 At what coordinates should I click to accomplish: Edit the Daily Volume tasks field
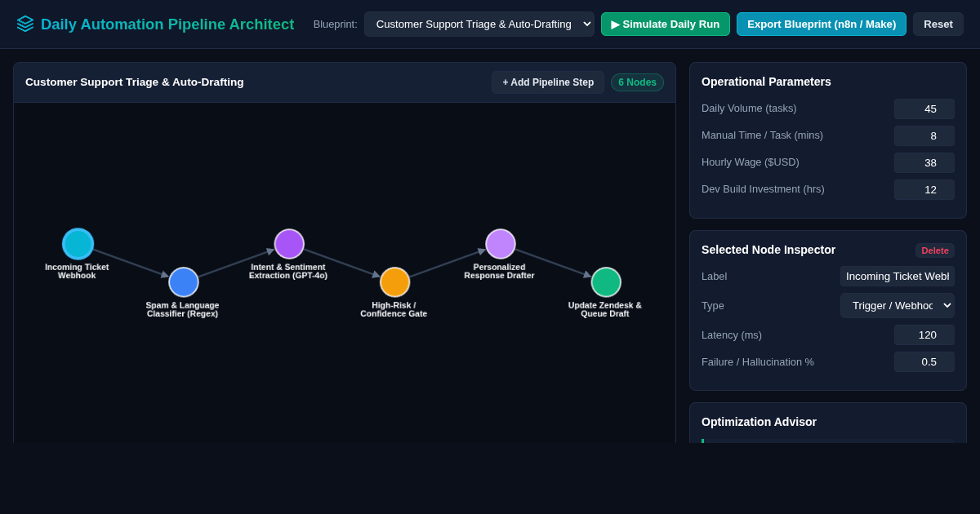pos(924,109)
